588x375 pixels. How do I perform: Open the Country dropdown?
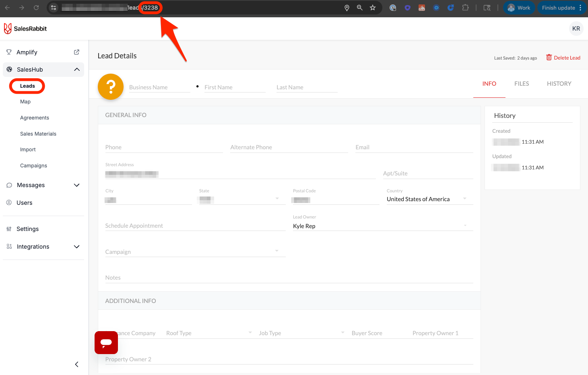tap(465, 199)
